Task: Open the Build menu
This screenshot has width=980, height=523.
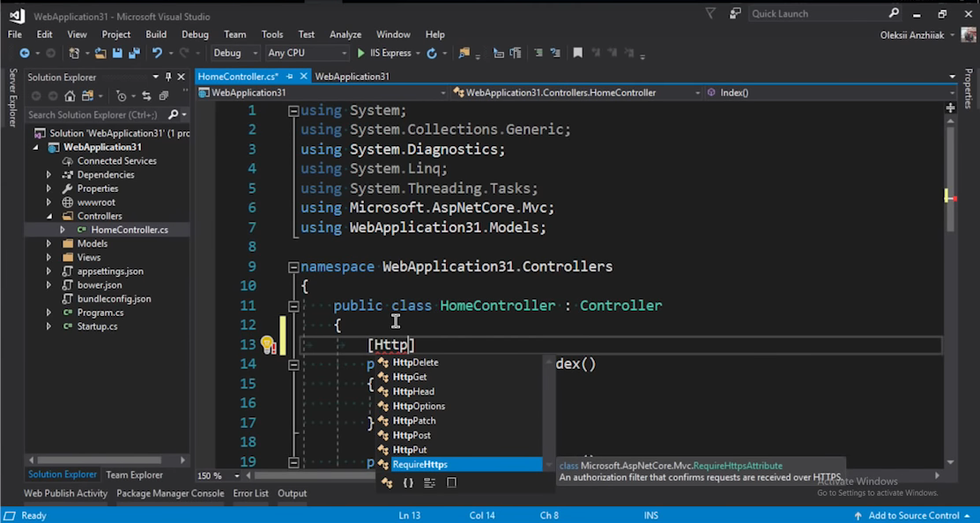Action: coord(156,34)
